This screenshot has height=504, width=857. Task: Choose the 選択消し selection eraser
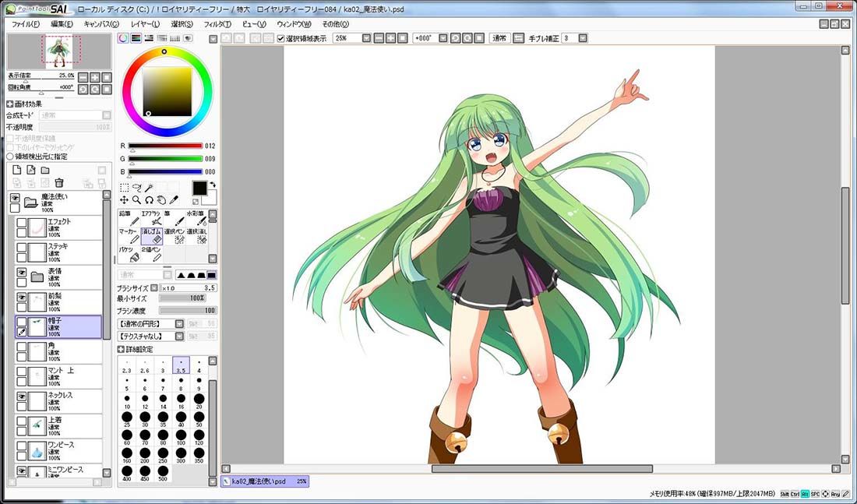tap(196, 236)
